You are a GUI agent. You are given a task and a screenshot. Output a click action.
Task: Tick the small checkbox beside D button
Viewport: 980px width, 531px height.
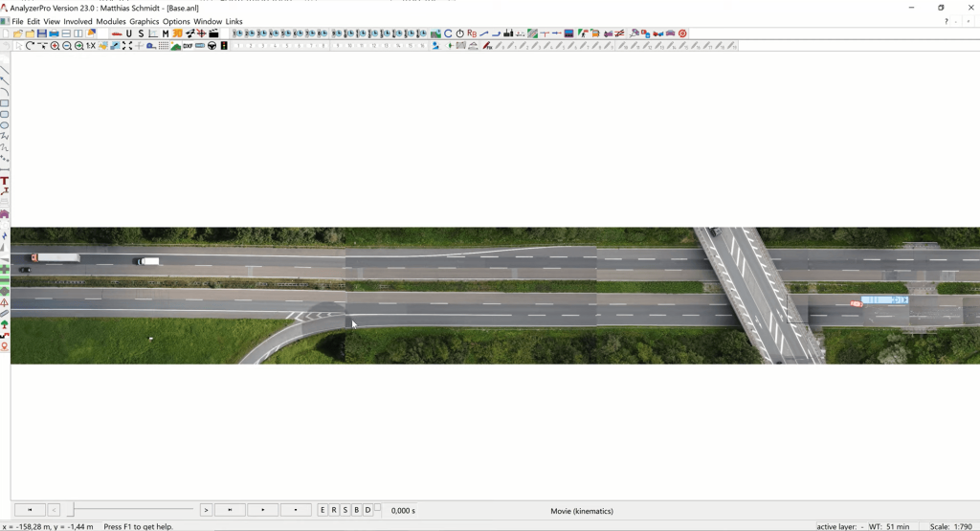(x=377, y=508)
